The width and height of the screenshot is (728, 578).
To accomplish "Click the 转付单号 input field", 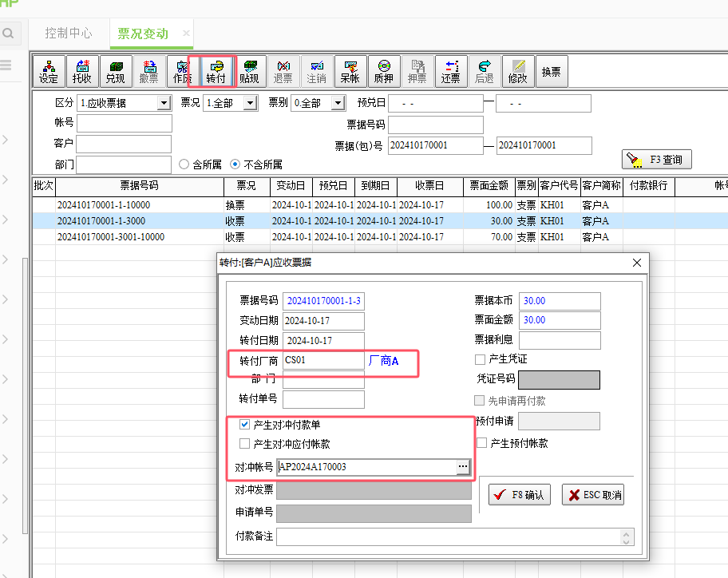I will [x=323, y=399].
